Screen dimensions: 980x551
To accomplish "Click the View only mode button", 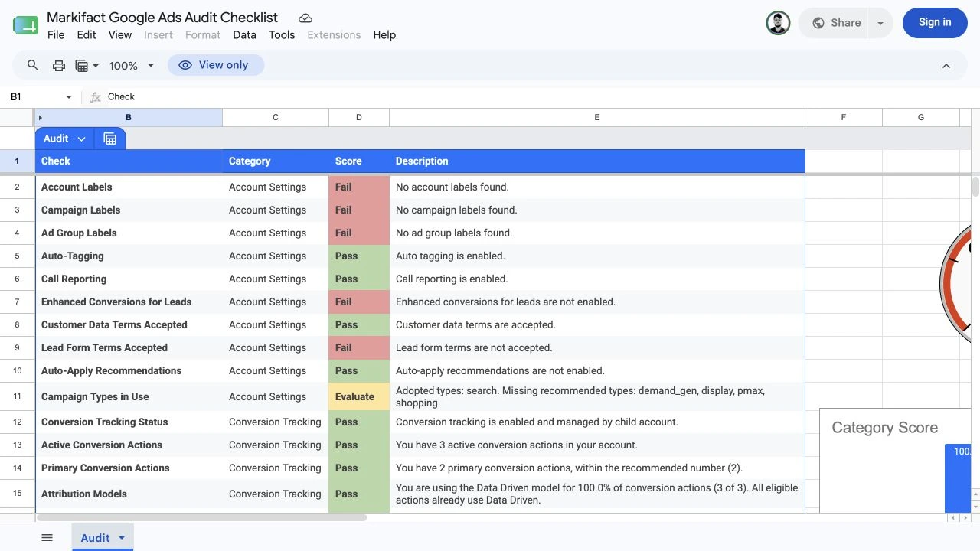I will 216,65.
